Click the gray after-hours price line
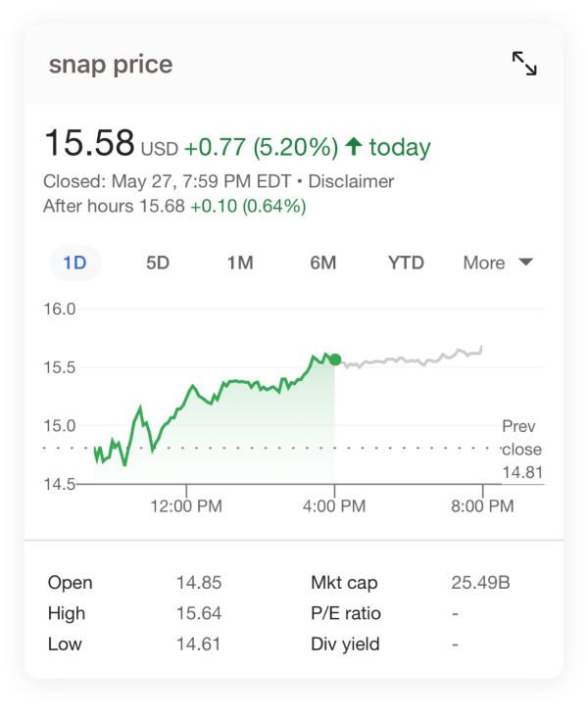Image resolution: width=588 pixels, height=717 pixels. [408, 360]
